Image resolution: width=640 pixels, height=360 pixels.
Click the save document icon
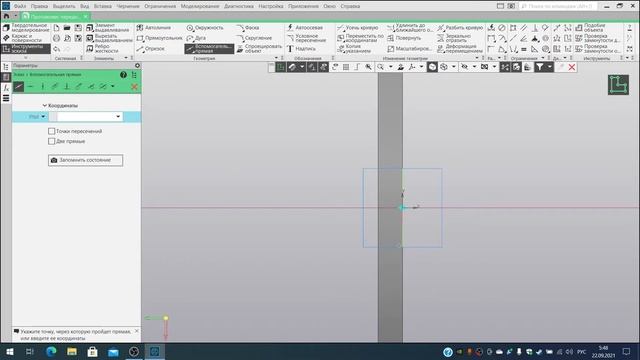tap(78, 28)
